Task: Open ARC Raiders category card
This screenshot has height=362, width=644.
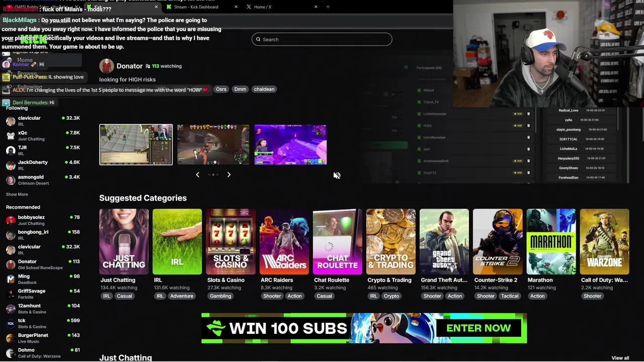Action: pyautogui.click(x=284, y=241)
